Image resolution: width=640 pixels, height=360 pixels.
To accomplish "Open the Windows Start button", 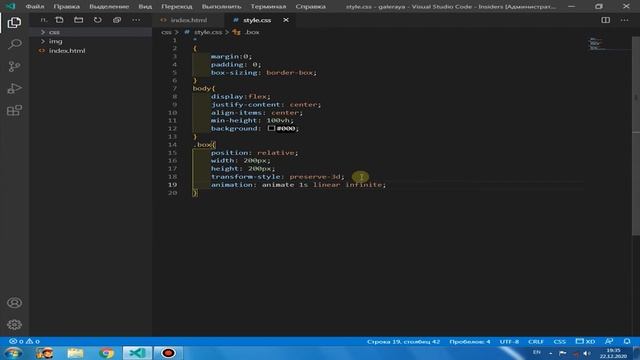I will (x=12, y=353).
